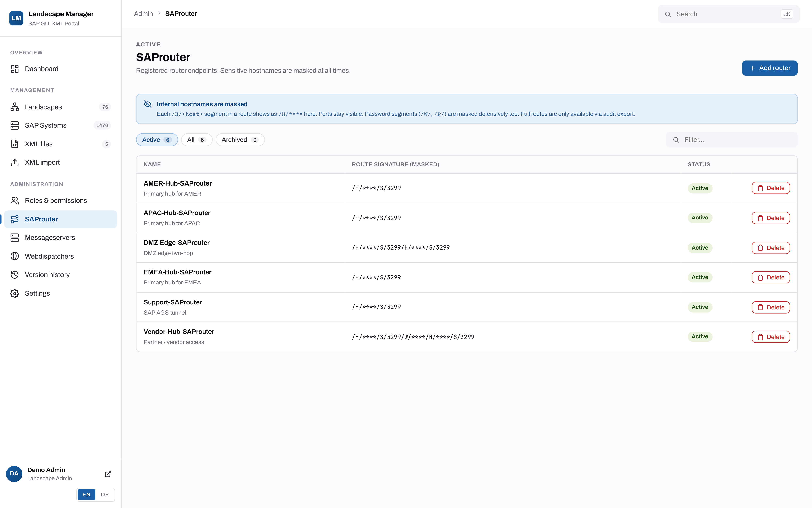The width and height of the screenshot is (812, 508).
Task: Click the Landscapes network icon
Action: (15, 107)
